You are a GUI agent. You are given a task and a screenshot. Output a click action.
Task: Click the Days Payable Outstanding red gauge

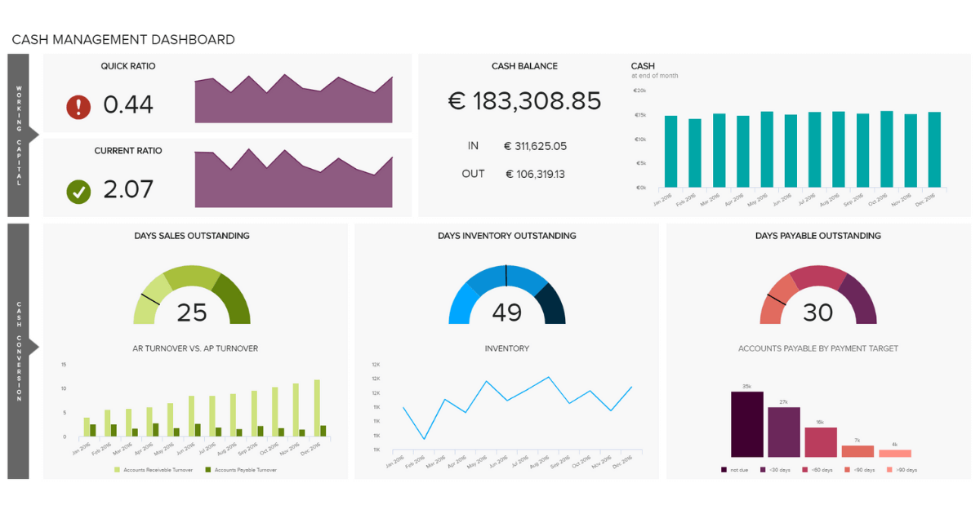818,295
